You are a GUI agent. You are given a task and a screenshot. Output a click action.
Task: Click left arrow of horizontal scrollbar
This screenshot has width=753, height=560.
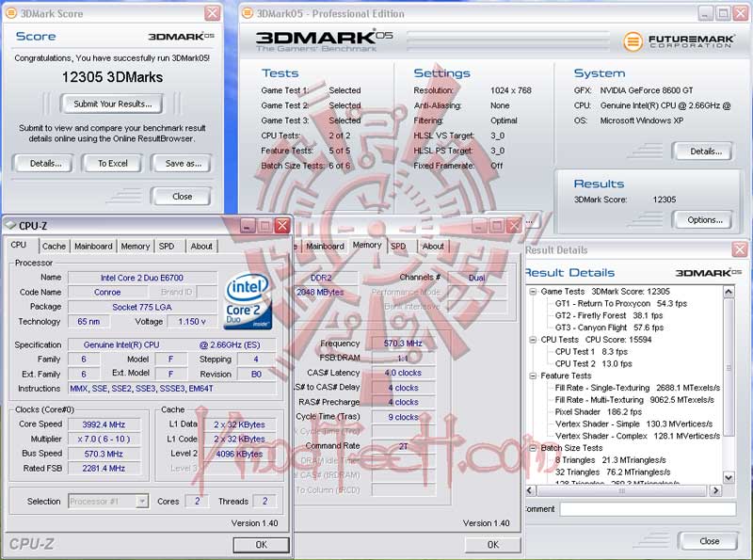pyautogui.click(x=530, y=490)
